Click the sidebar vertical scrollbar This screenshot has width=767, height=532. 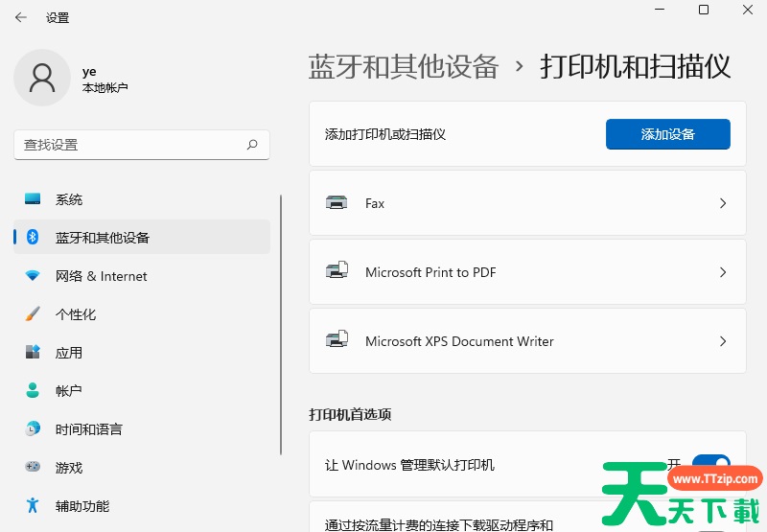click(x=281, y=325)
